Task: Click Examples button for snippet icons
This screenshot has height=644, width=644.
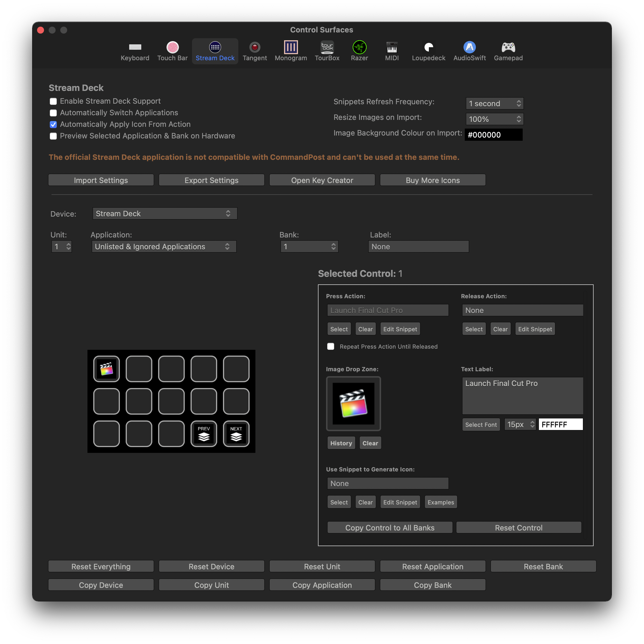Action: [441, 502]
